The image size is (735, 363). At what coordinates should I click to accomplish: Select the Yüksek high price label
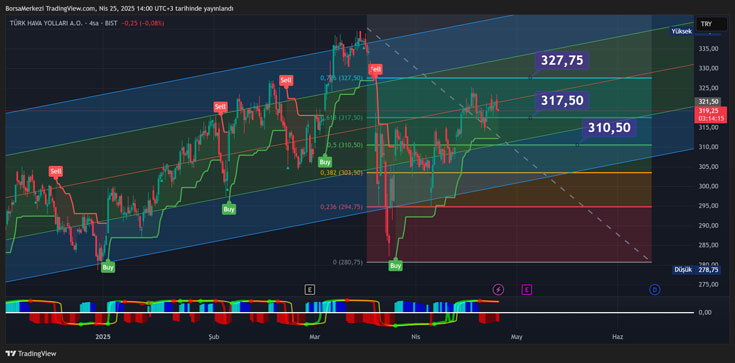(x=682, y=31)
